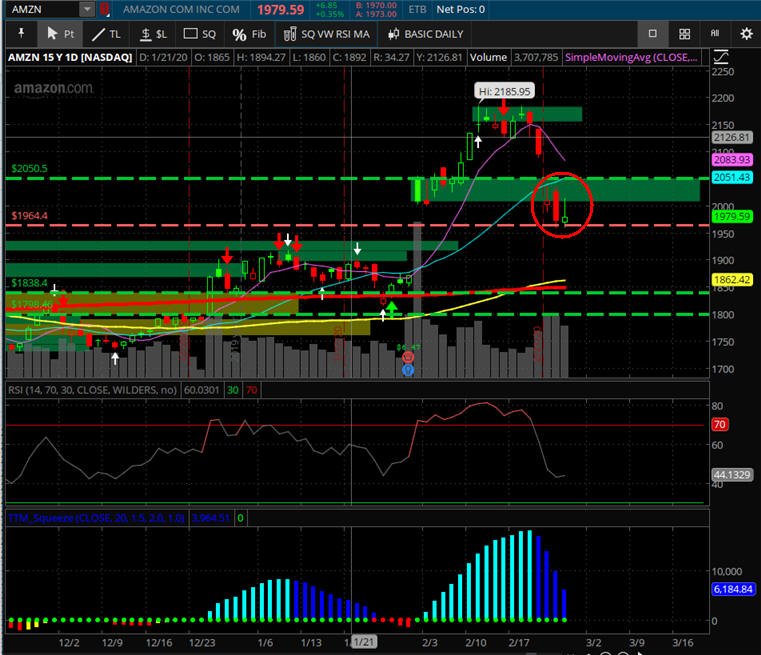Click the ETB label in the header

tap(417, 9)
